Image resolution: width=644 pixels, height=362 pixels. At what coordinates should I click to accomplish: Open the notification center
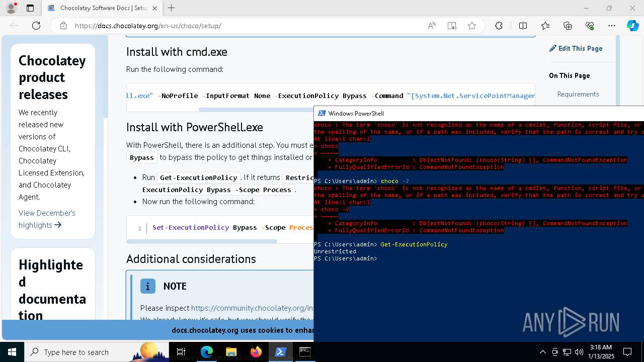click(627, 352)
